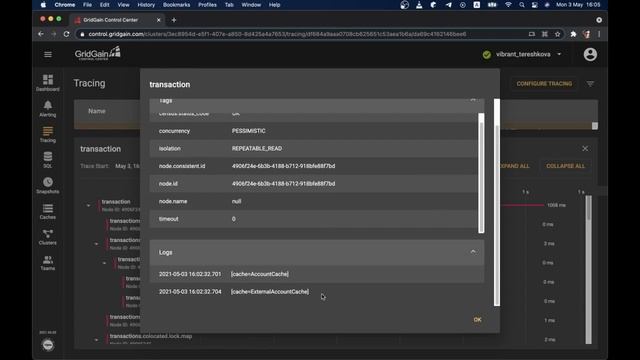Select the node.consistent.id value
This screenshot has height=360, width=640.
[x=283, y=166]
